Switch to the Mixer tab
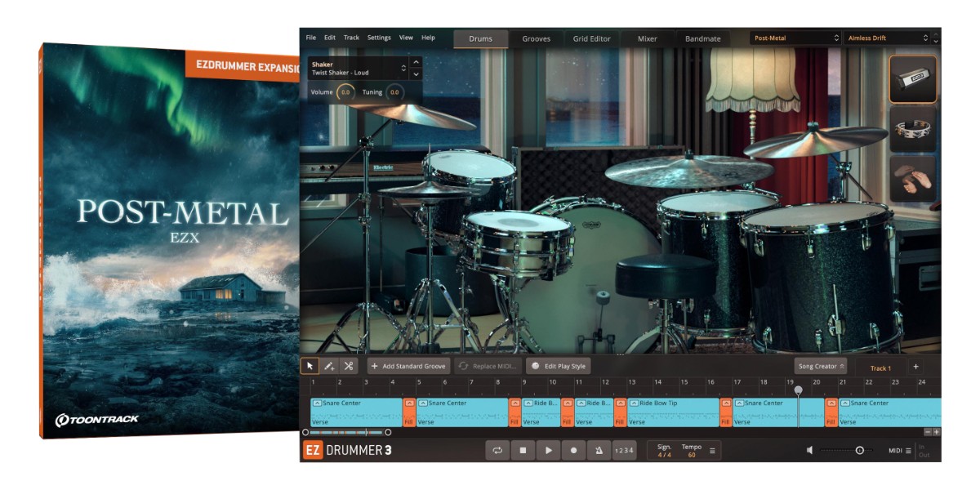 pyautogui.click(x=649, y=38)
